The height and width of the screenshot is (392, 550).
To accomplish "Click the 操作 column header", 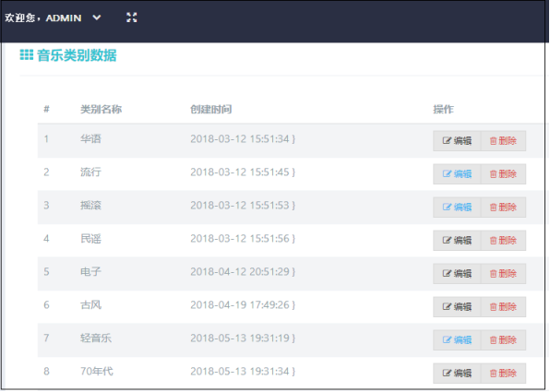I will 443,110.
